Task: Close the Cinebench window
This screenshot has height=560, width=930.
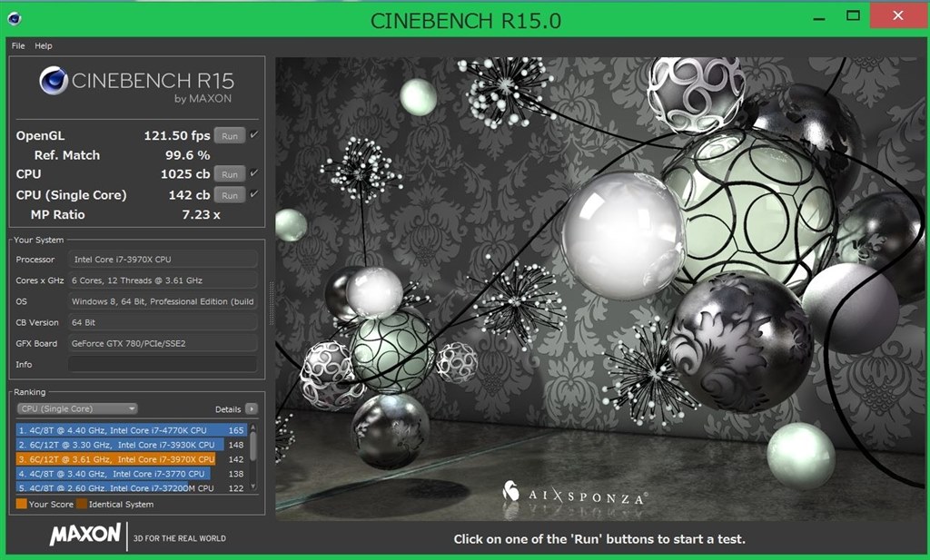Action: (898, 15)
